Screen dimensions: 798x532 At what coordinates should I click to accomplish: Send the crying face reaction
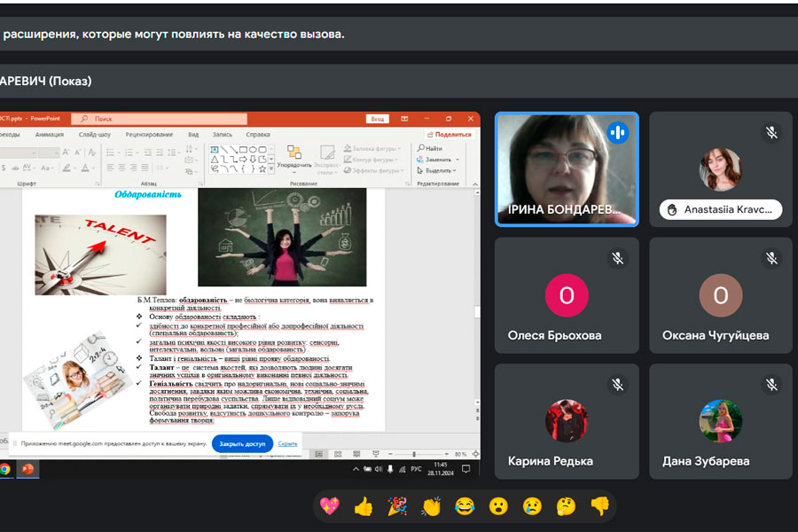tap(532, 506)
